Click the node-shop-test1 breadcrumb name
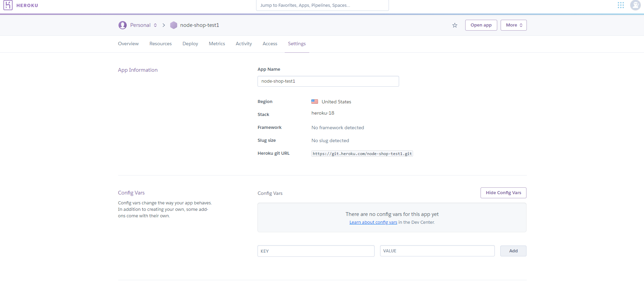The height and width of the screenshot is (286, 644). 200,25
